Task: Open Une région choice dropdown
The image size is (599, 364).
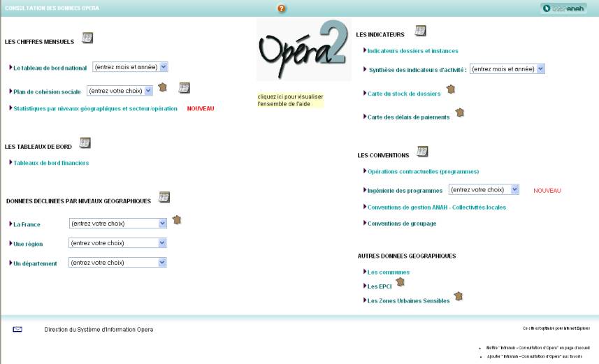Action: [x=117, y=243]
